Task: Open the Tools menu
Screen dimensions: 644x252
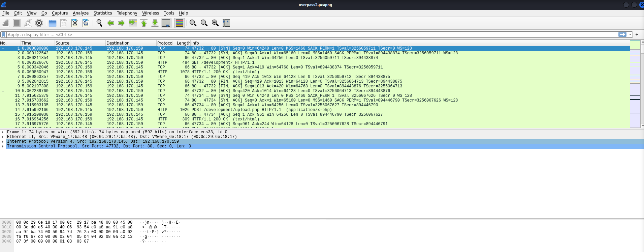Action: click(x=169, y=13)
